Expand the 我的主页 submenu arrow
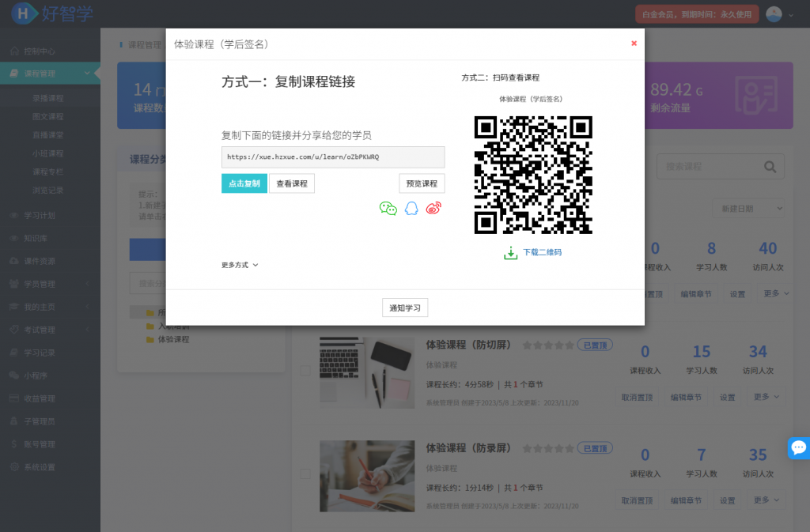The height and width of the screenshot is (532, 810). click(x=87, y=307)
